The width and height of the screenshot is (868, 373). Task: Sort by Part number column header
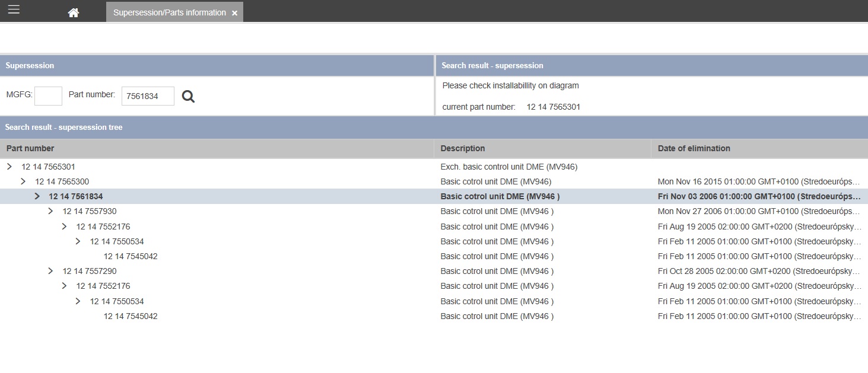click(30, 148)
